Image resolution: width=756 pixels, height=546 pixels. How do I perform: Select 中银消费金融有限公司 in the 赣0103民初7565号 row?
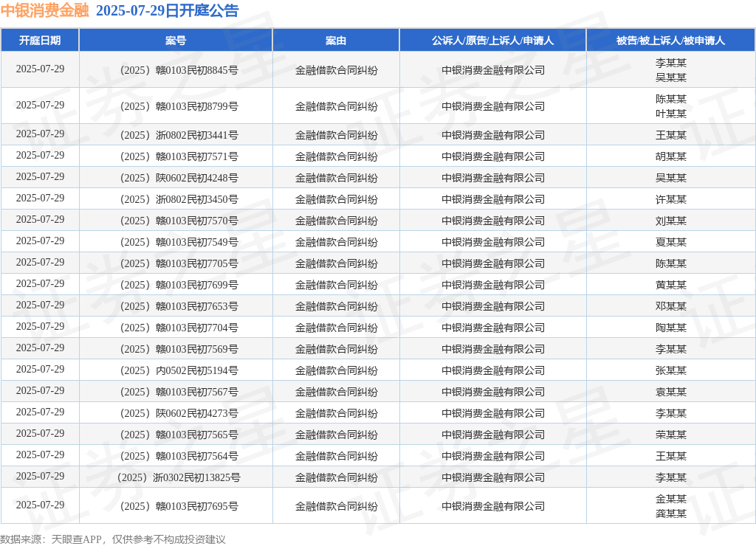click(x=492, y=435)
